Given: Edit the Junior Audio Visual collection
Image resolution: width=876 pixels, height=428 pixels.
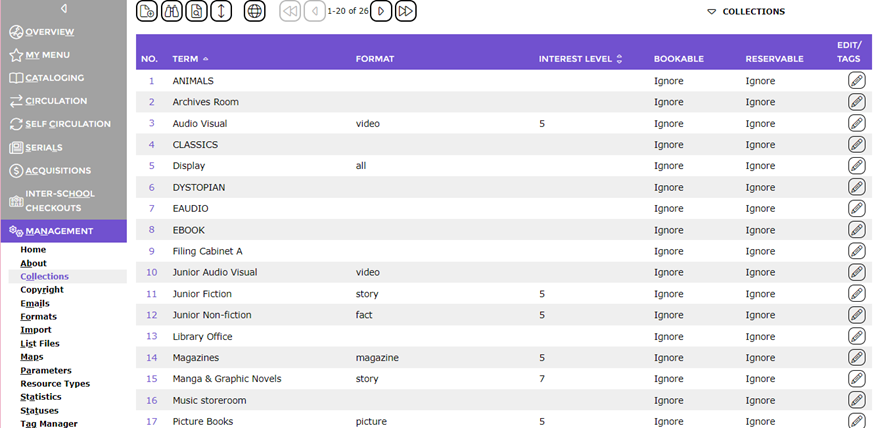Looking at the screenshot, I should (x=856, y=272).
